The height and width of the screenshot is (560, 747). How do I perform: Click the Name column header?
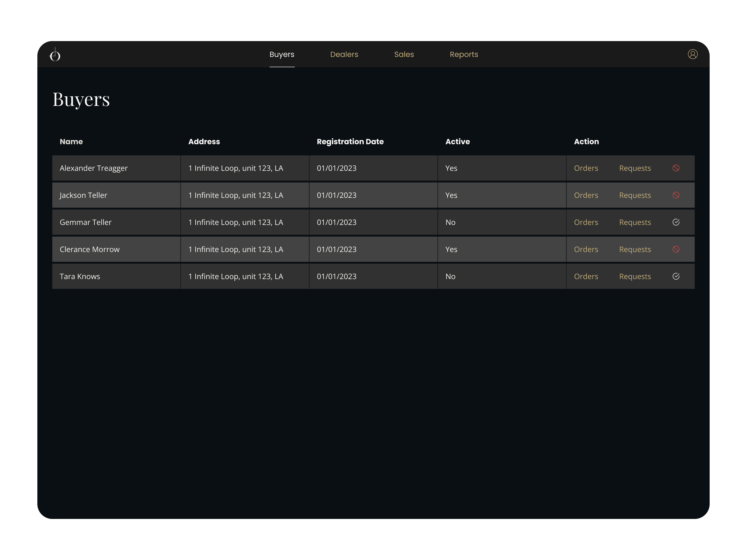(71, 141)
